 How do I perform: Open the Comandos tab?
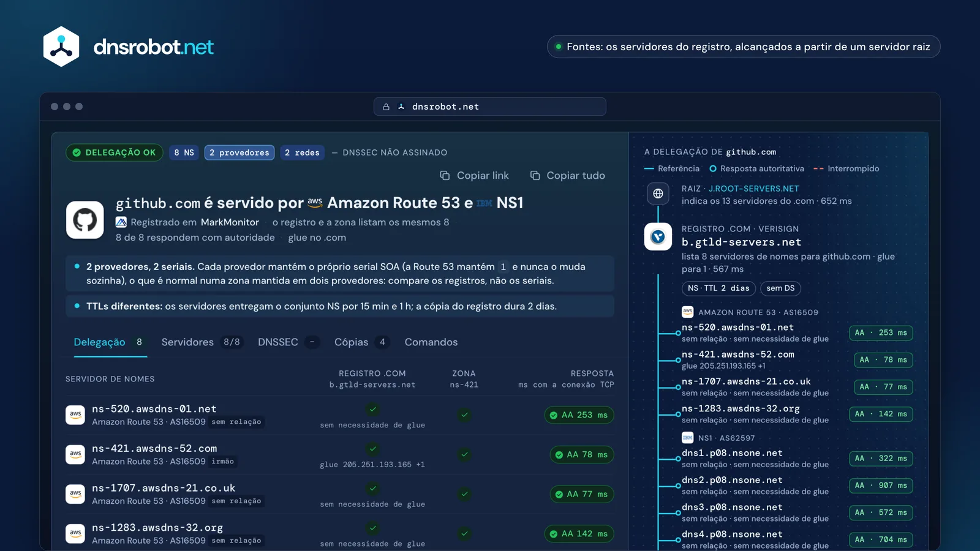click(431, 342)
